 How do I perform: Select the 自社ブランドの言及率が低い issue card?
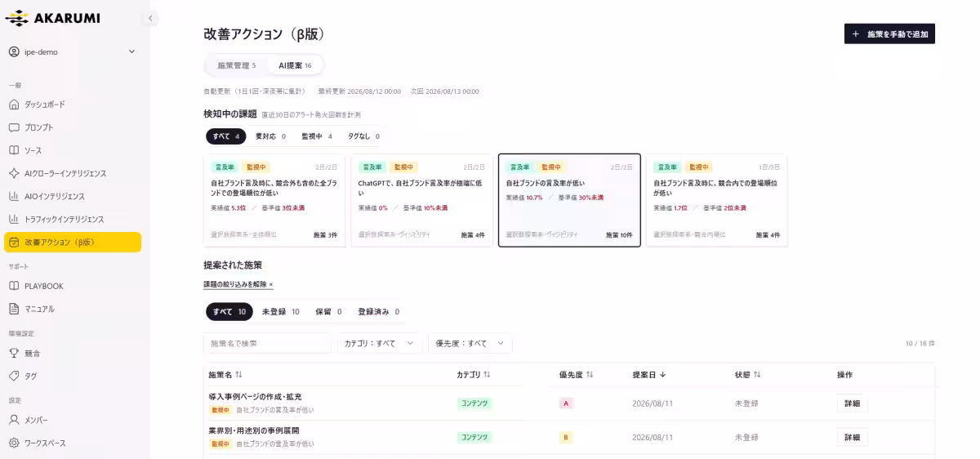pos(569,201)
